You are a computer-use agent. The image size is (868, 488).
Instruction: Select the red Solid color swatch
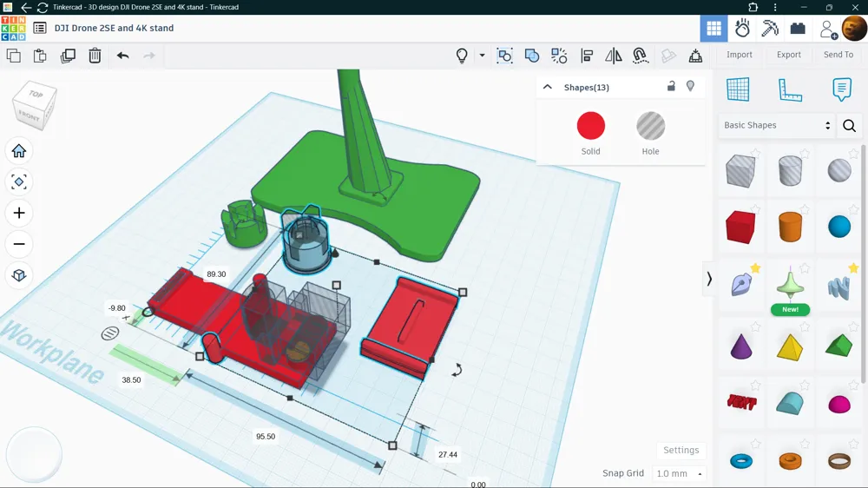[x=590, y=126]
